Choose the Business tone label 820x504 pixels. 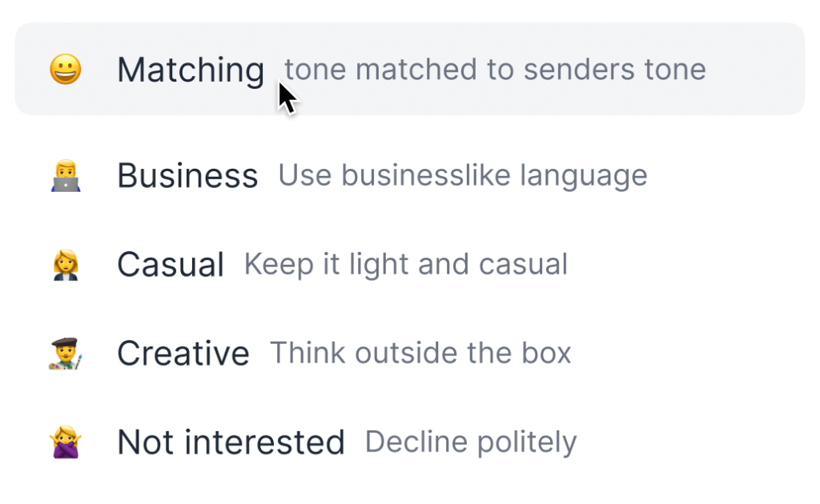click(x=187, y=175)
